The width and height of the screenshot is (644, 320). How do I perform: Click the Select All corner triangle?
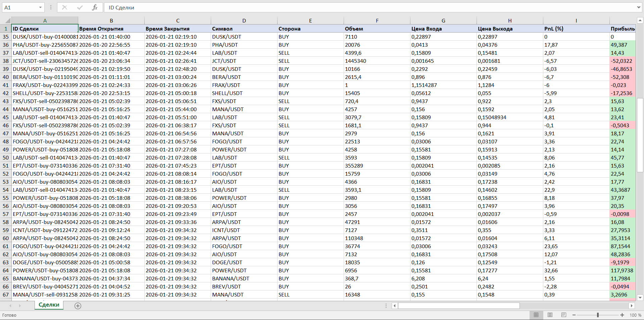(x=7, y=21)
